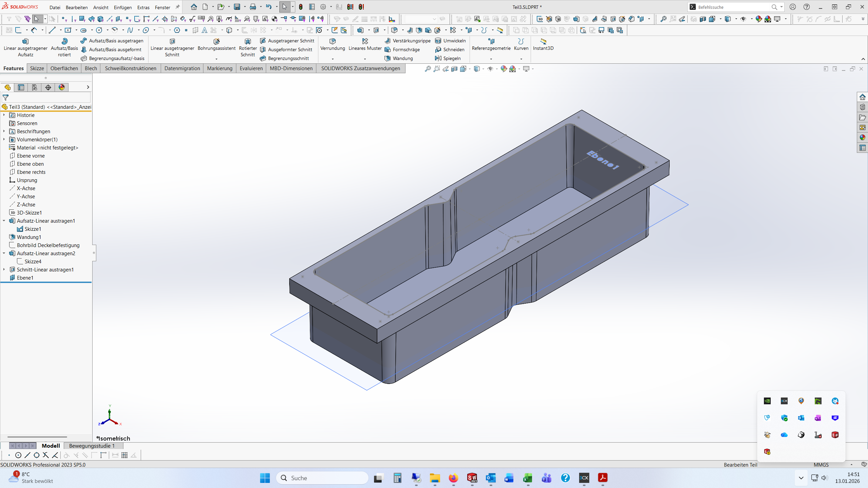Collapse the Aufsatz-Linear austragen2 node
Screen dimensions: 868x488
pos(4,253)
